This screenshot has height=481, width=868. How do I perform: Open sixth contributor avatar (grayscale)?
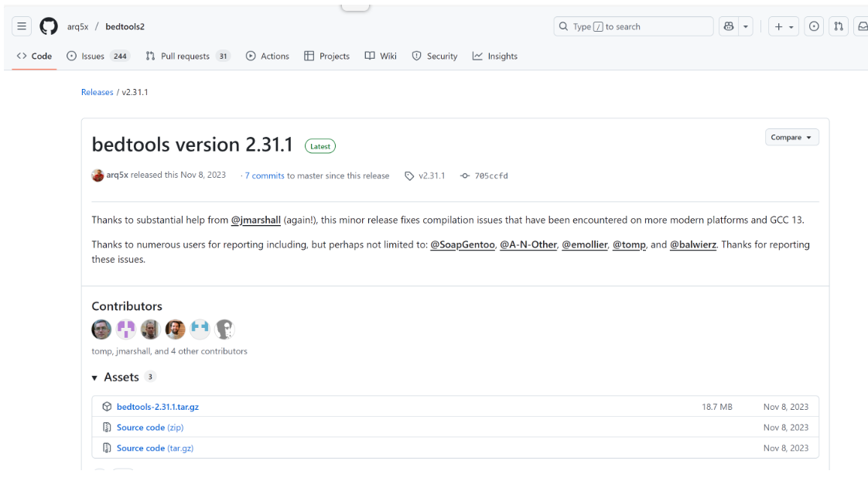[x=224, y=329]
